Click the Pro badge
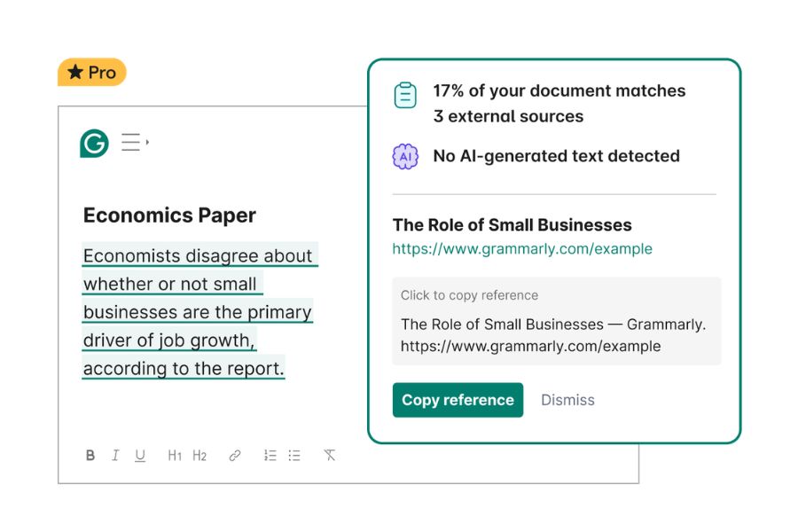Screen dimensions: 798x532 [x=92, y=73]
